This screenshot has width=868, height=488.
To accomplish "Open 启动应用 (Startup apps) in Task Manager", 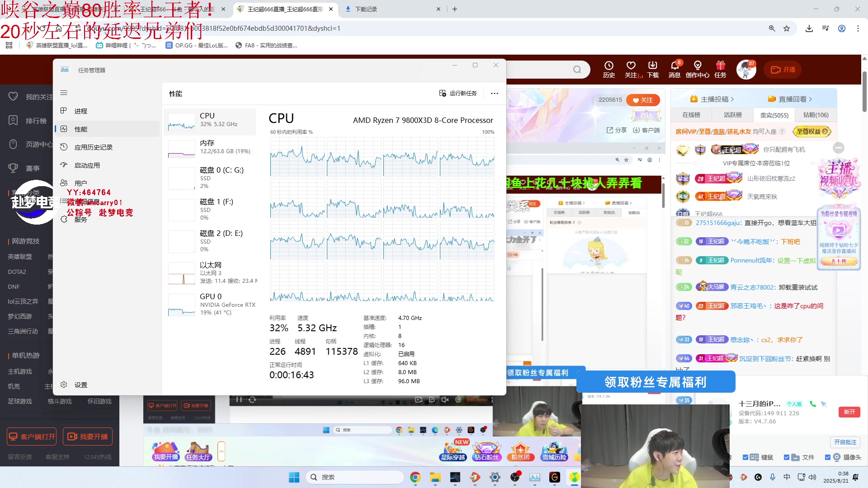I will (x=107, y=165).
